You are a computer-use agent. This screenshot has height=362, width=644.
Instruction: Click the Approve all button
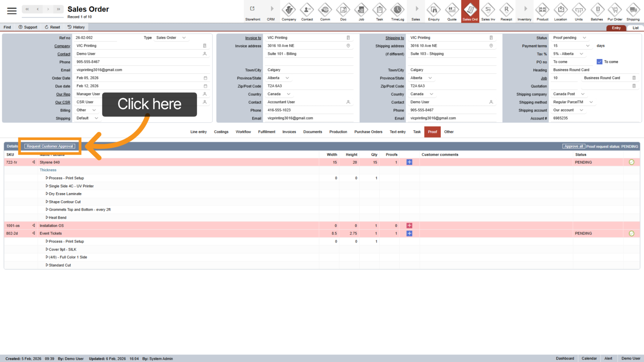[573, 146]
